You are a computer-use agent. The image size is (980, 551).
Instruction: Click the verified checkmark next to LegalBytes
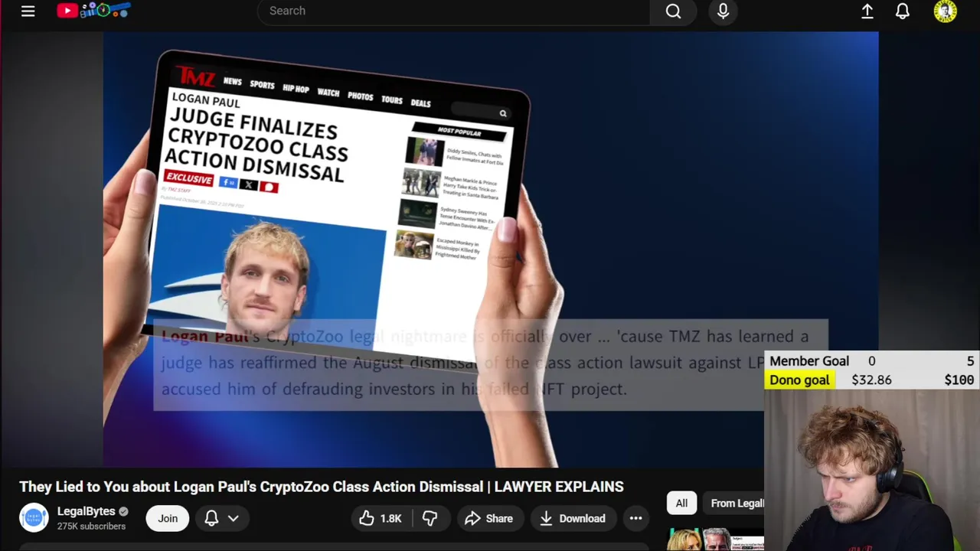[123, 511]
